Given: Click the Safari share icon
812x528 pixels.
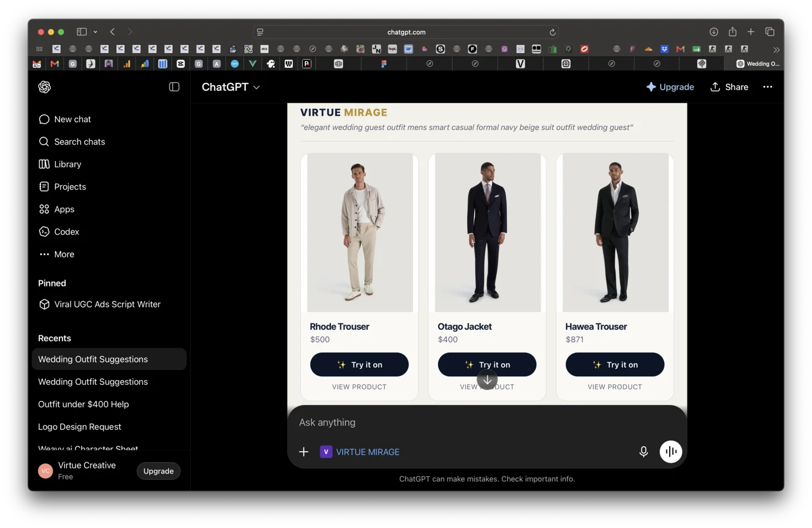Looking at the screenshot, I should tap(732, 31).
